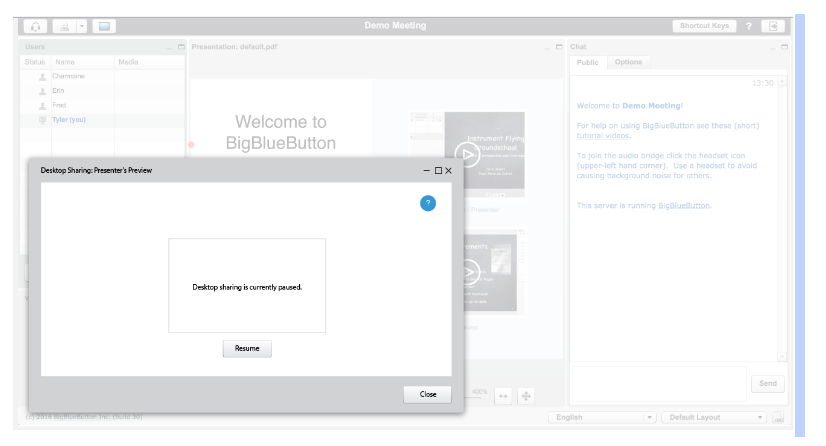Open the Shortcut Keys button

click(704, 26)
